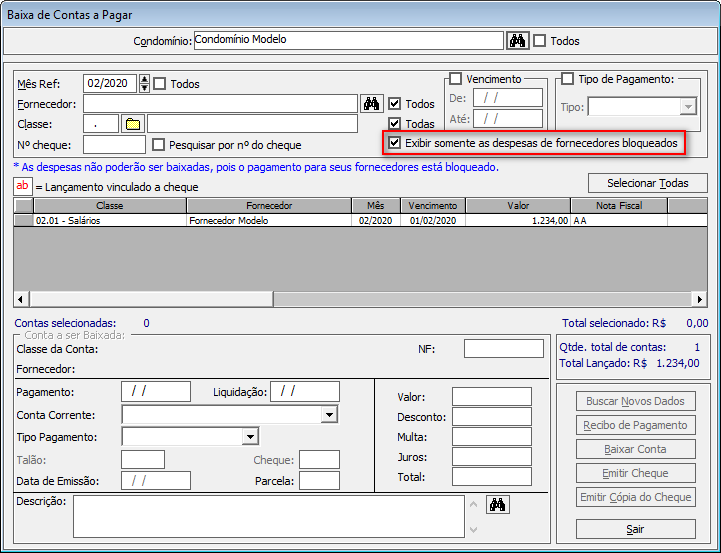Click Emitir Cópia do Cheque button

point(635,497)
